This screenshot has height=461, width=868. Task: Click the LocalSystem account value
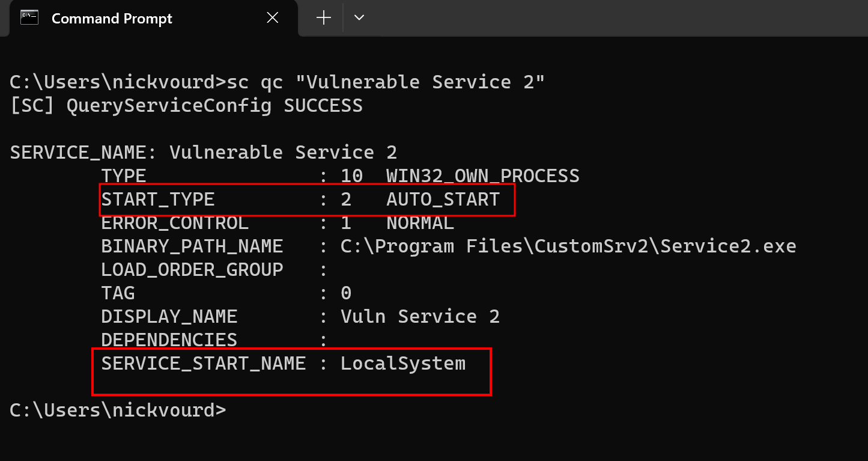402,364
